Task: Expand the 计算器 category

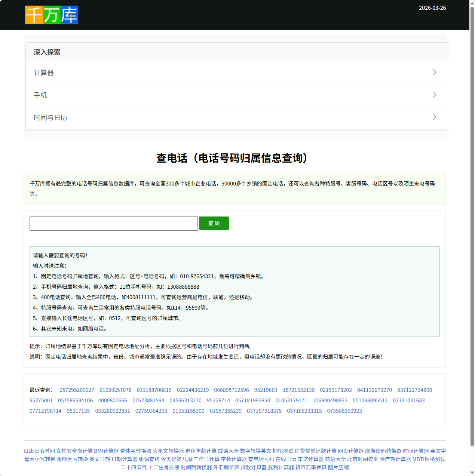Action: click(x=237, y=72)
